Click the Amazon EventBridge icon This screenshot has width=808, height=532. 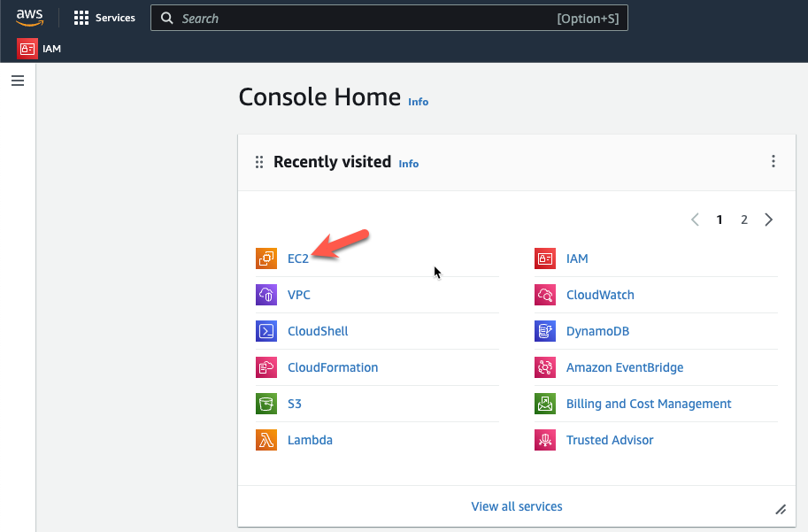click(x=545, y=367)
